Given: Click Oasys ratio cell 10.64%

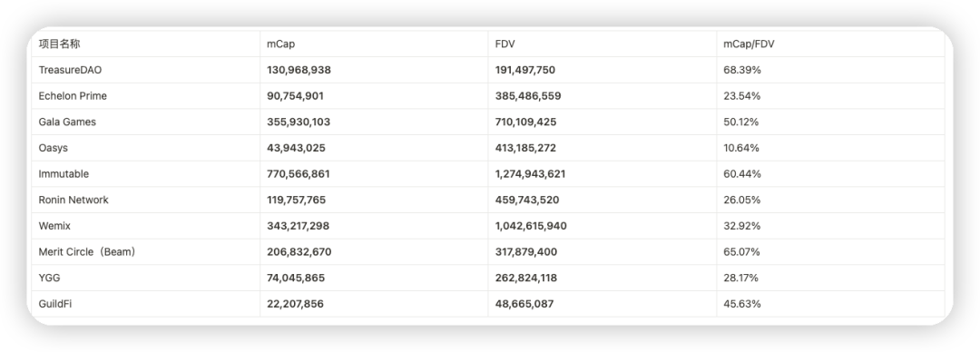Looking at the screenshot, I should [741, 148].
